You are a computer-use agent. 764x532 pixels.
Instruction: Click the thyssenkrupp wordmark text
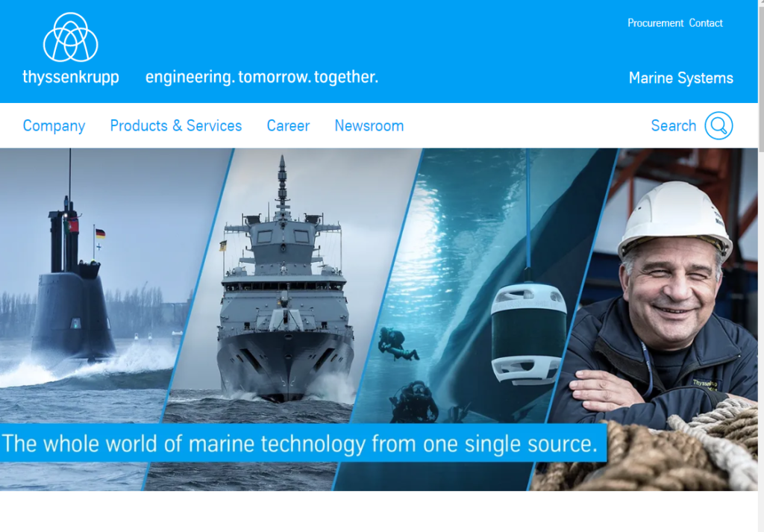[x=71, y=77]
